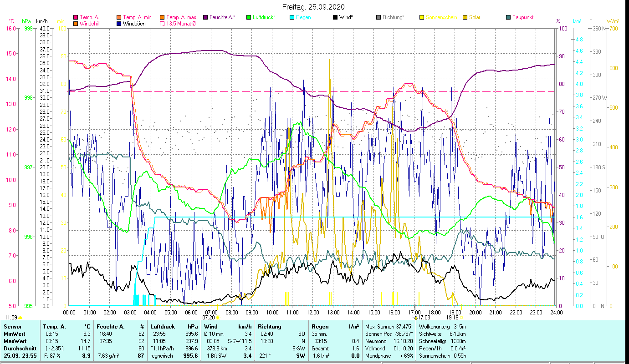
Task: Click the regnerisch forecast text
Action: (x=162, y=356)
